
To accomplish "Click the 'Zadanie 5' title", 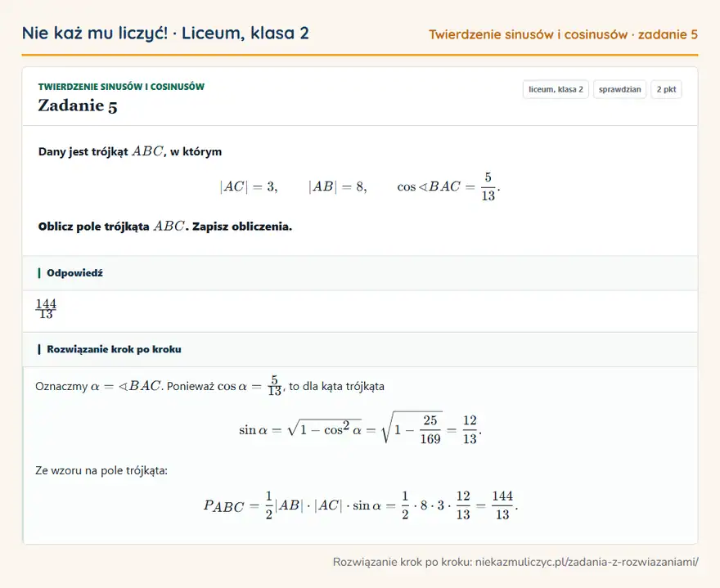I will coord(78,105).
